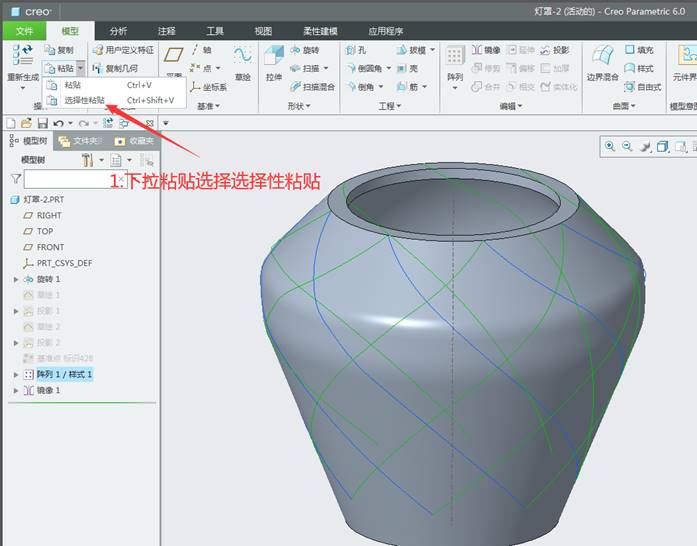Click the Undo icon in quick toolbar
697x546 pixels.
58,123
